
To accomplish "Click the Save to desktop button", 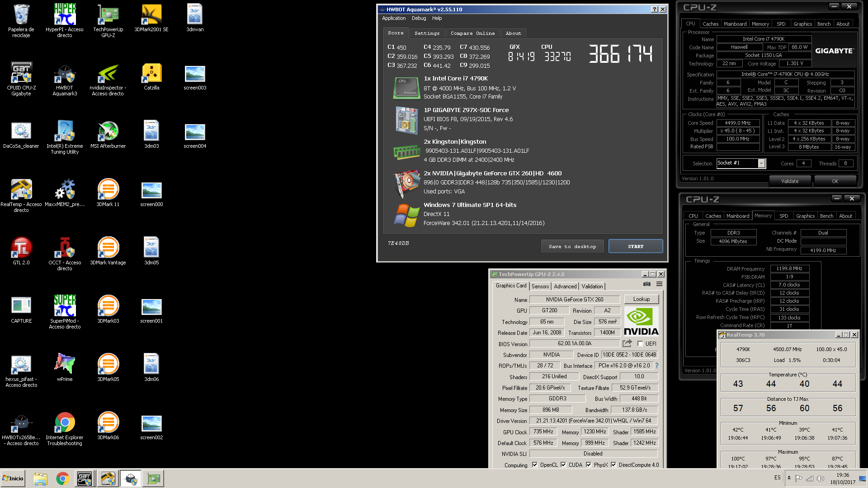I will (x=572, y=246).
